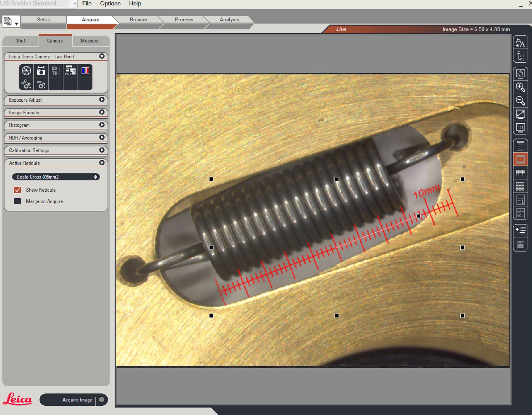532x415 pixels.
Task: Enable Merge on Acquire checkbox
Action: click(x=18, y=201)
